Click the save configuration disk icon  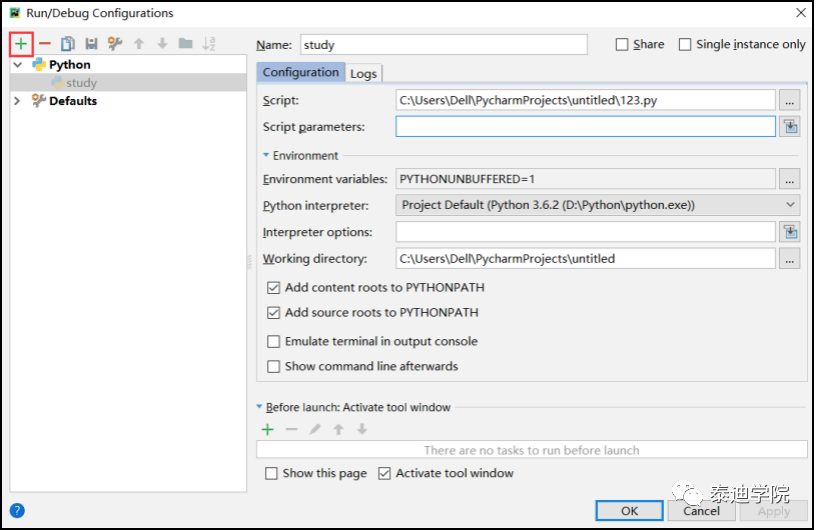pyautogui.click(x=91, y=44)
